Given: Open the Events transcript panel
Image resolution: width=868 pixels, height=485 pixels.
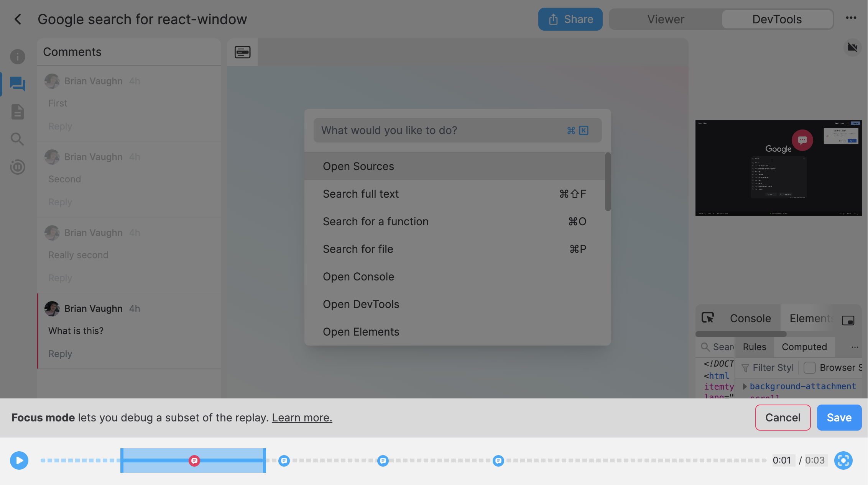Looking at the screenshot, I should 17,111.
